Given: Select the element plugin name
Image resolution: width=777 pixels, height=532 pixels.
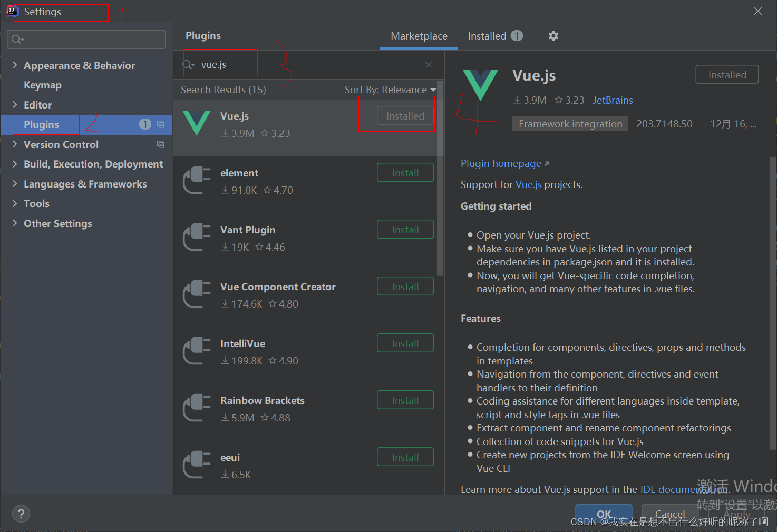Looking at the screenshot, I should pyautogui.click(x=239, y=173).
